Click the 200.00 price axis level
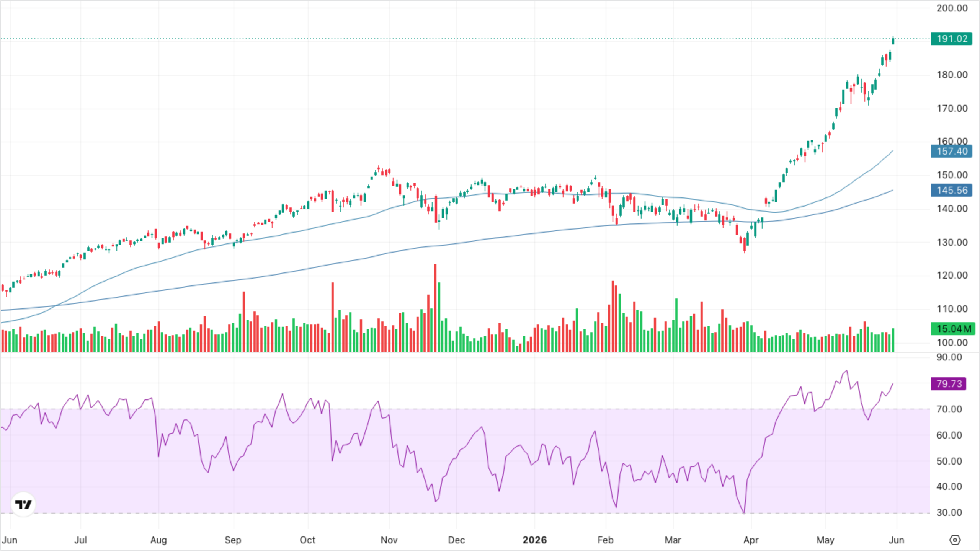This screenshot has width=980, height=551. tap(952, 8)
